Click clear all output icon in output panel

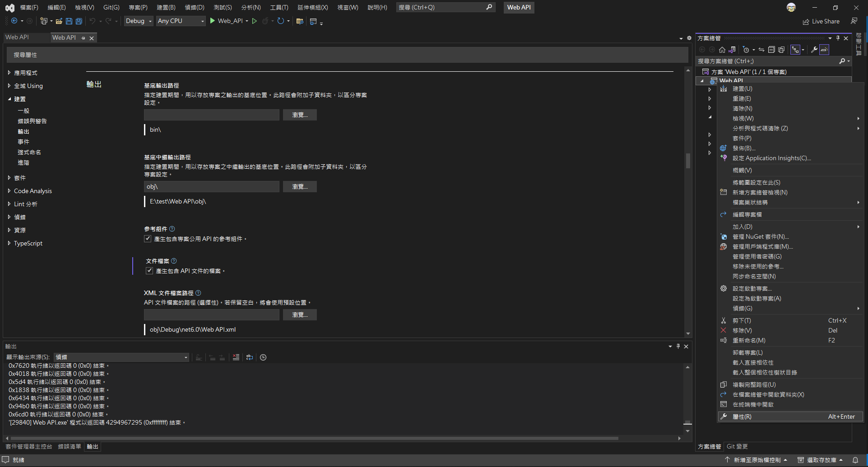236,357
